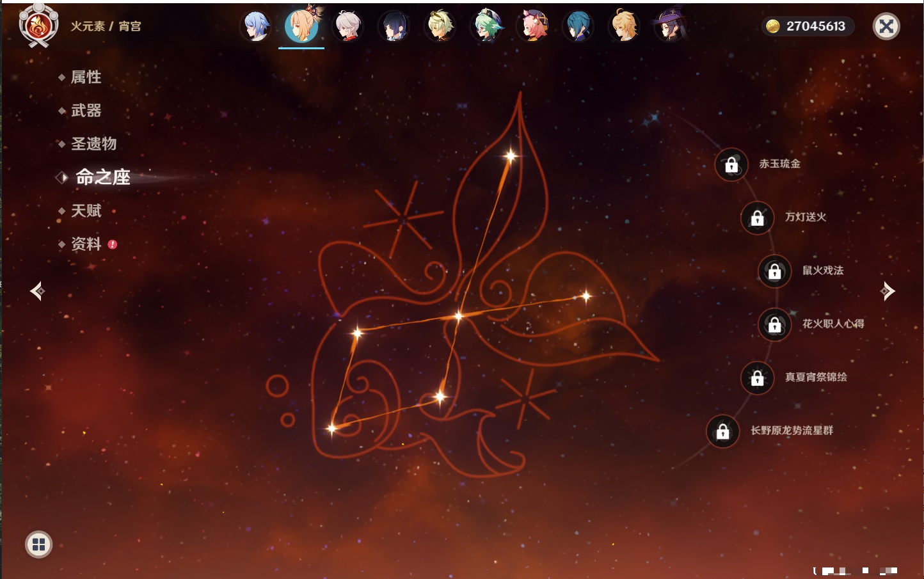
Task: Go to next character with right arrow
Action: tap(887, 291)
